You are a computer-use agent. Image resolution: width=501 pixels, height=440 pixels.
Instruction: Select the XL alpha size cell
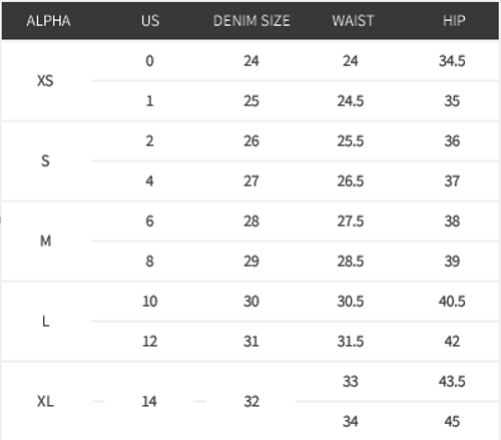pos(45,401)
